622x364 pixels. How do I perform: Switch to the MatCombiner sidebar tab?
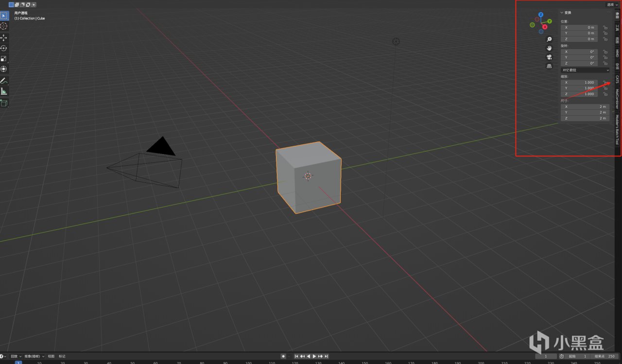[x=617, y=99]
